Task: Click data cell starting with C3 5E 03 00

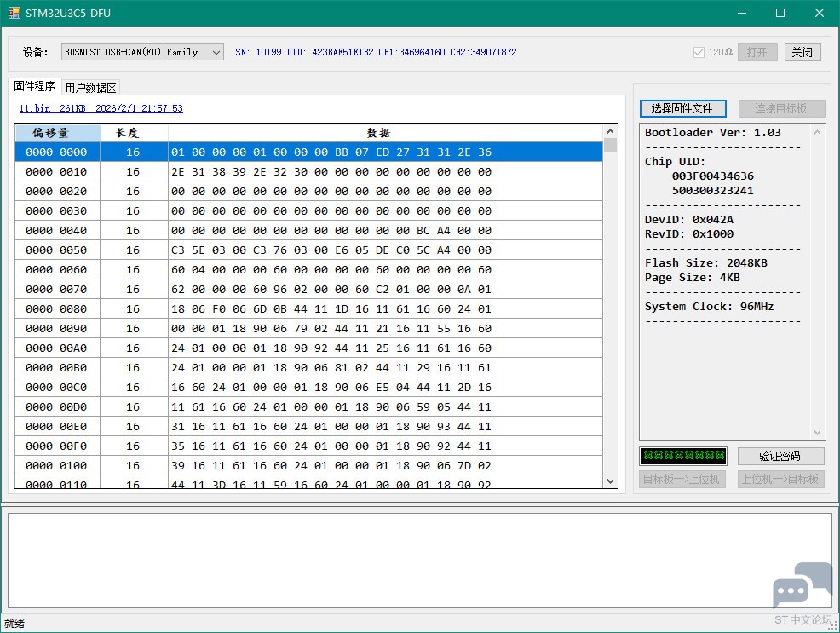Action: tap(385, 250)
